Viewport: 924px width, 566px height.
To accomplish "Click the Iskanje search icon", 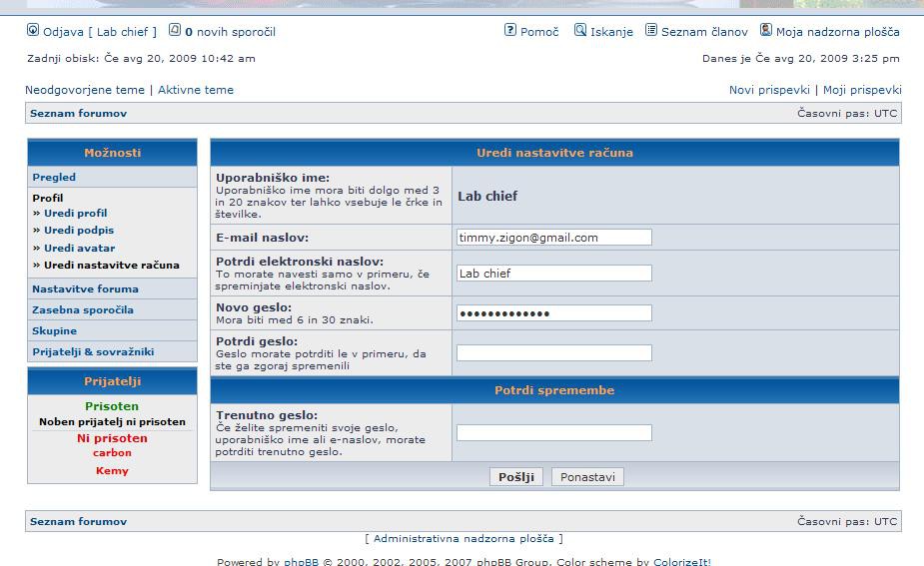I will click(580, 31).
